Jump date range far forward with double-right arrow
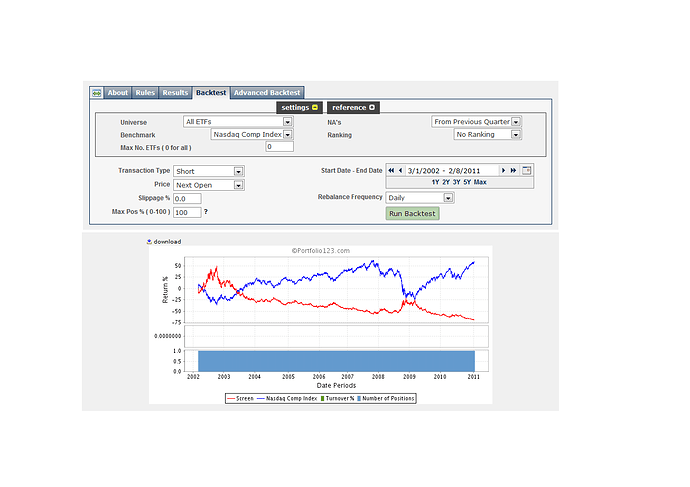The height and width of the screenshot is (487, 690). click(x=513, y=170)
